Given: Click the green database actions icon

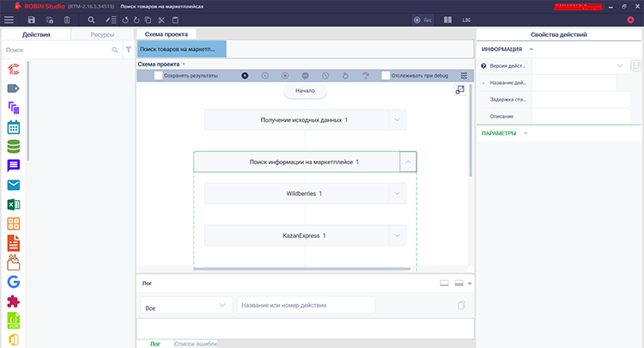Looking at the screenshot, I should (x=14, y=146).
